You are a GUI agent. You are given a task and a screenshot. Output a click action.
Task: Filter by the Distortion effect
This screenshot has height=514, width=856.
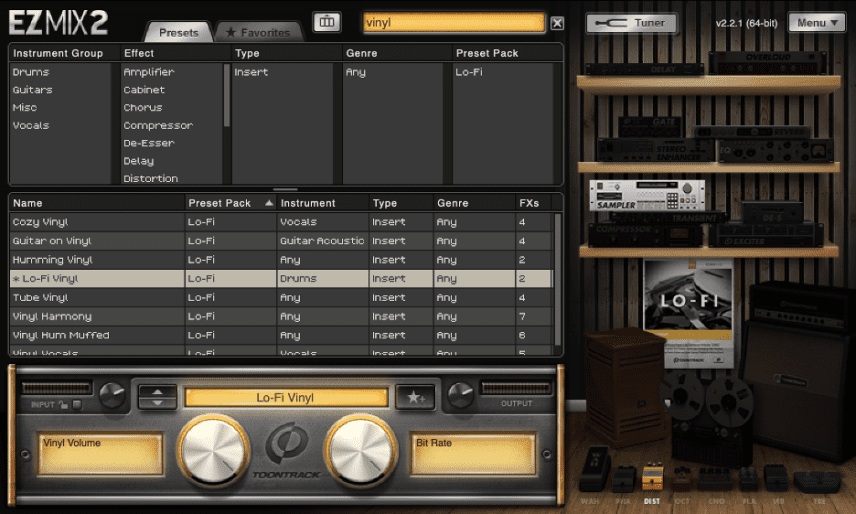click(151, 178)
